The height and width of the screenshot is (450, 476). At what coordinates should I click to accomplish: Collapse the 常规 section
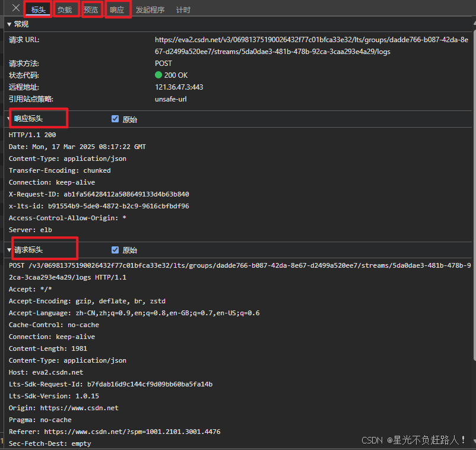[9, 24]
